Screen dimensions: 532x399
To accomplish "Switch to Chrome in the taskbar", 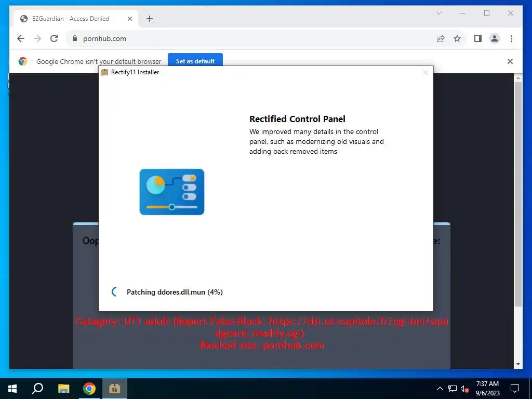I will click(89, 389).
